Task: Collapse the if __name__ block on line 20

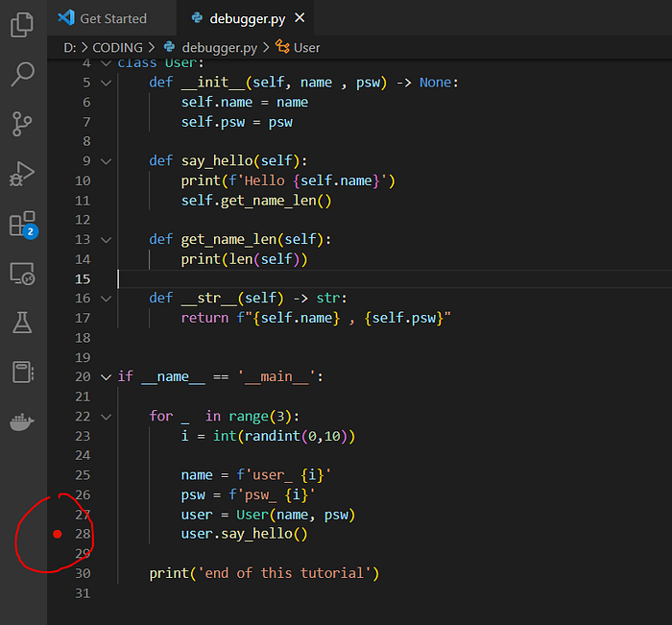Action: [x=106, y=377]
